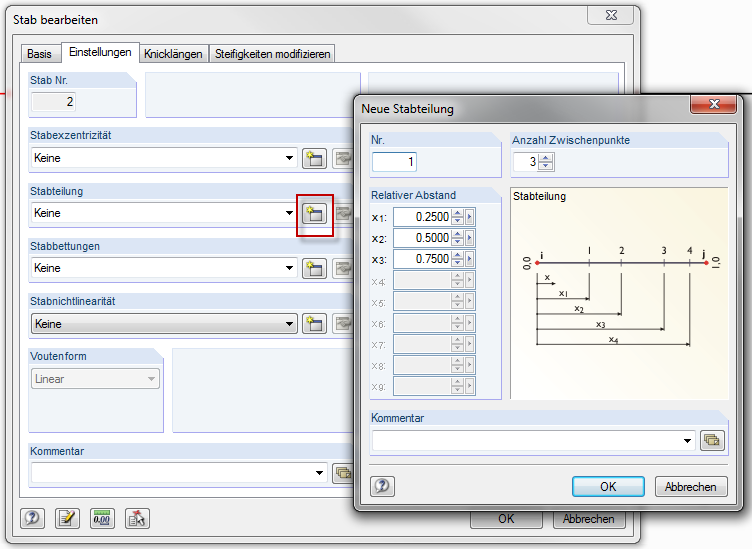
Task: Click the x2 value spinner arrows
Action: click(x=458, y=238)
